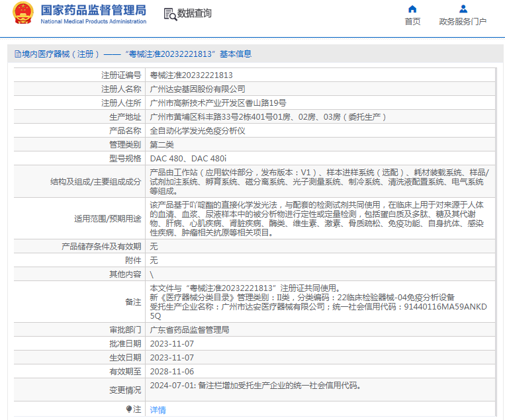Screen dimensions: 505x420
Task: Click the 国家药品监督管理局 site title
Action: (x=93, y=10)
